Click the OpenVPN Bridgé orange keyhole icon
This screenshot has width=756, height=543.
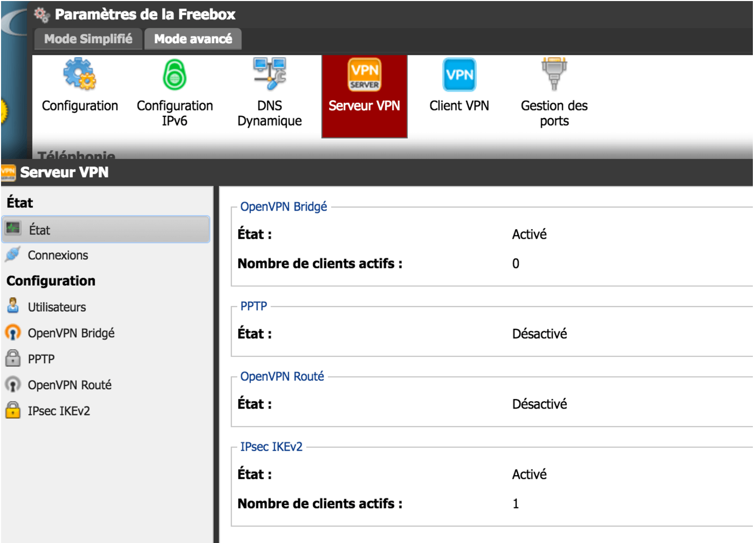[13, 332]
